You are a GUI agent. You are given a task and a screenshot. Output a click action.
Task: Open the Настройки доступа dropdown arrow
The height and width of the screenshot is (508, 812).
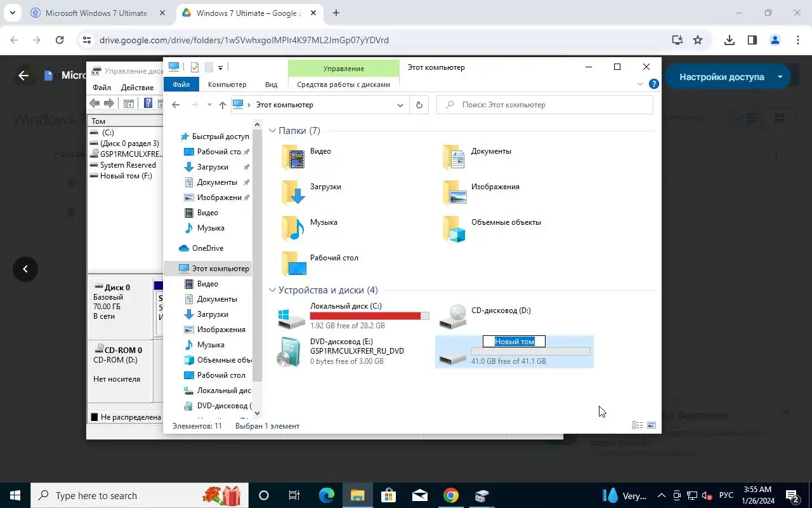click(x=780, y=77)
